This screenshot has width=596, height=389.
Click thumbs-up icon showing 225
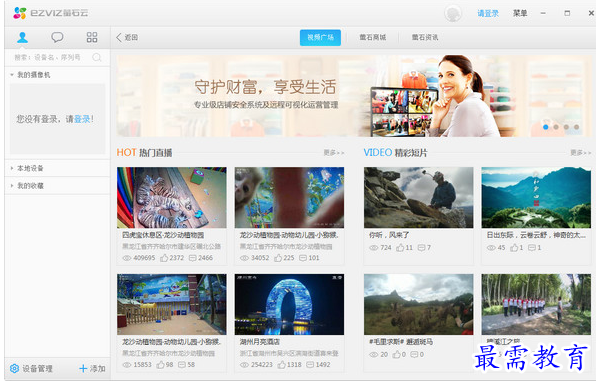(278, 258)
